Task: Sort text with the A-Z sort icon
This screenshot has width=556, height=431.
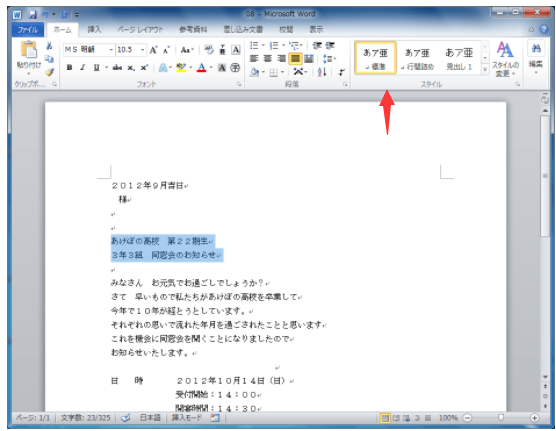Action: coord(322,72)
